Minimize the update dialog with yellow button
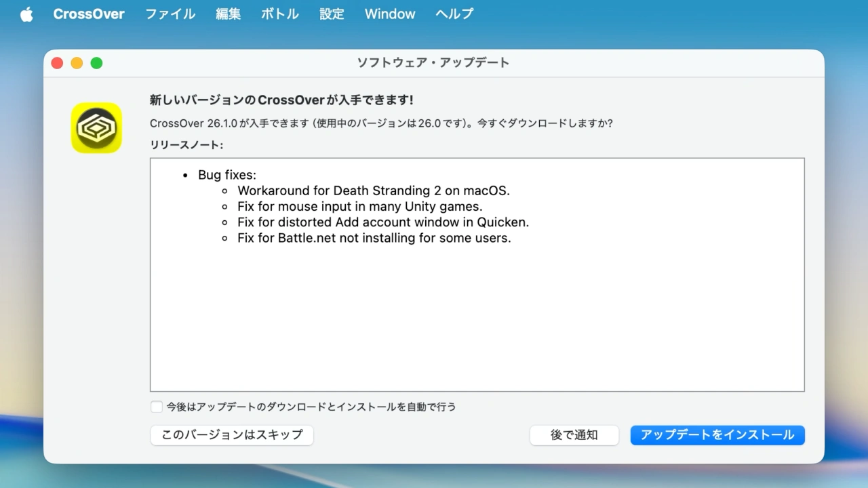The width and height of the screenshot is (868, 488). click(x=77, y=63)
